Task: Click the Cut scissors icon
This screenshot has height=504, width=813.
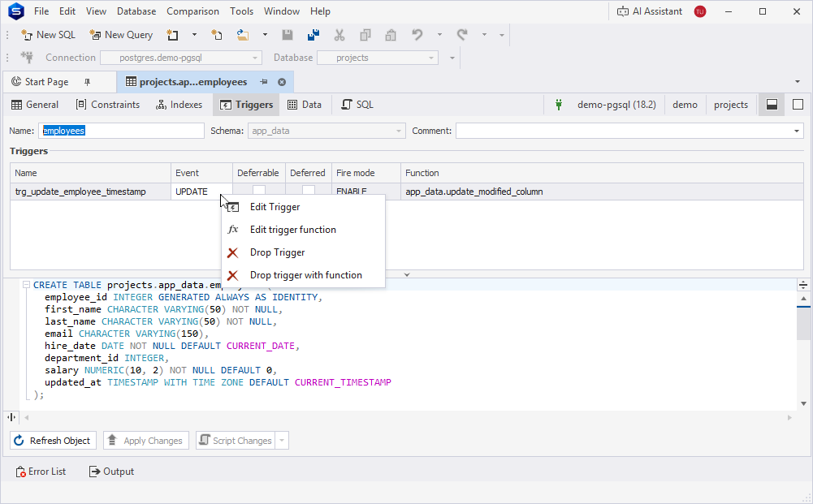Action: (339, 35)
